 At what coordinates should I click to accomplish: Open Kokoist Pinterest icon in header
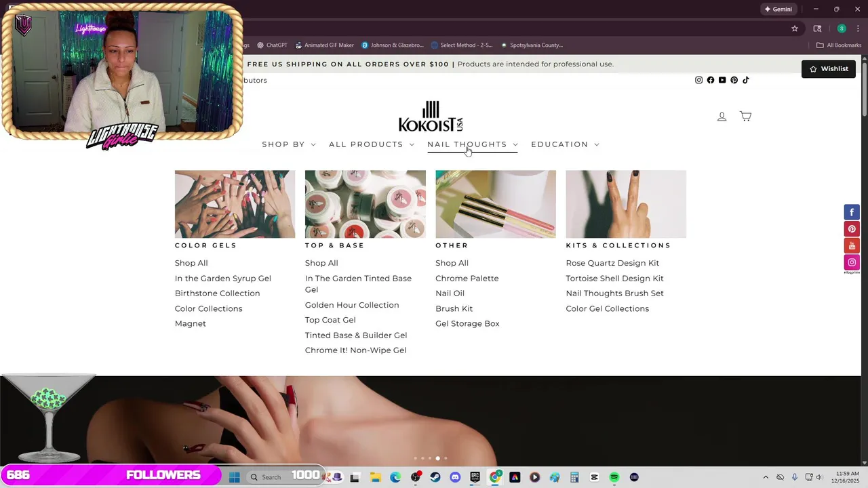click(x=734, y=80)
